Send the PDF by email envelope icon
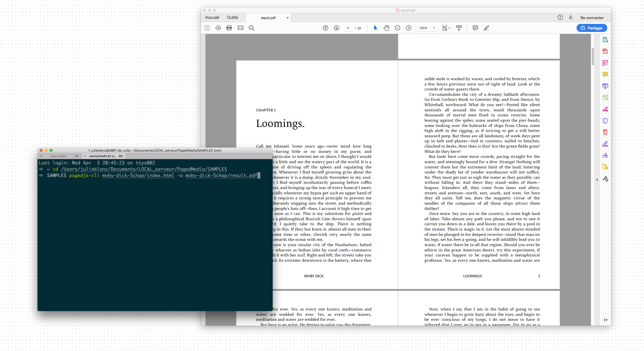The height and width of the screenshot is (351, 644). tap(240, 28)
